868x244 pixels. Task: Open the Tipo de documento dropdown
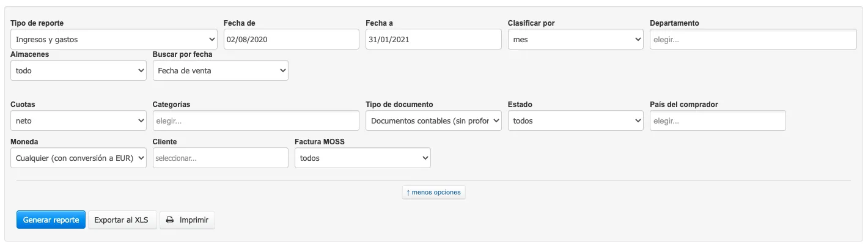coord(433,120)
